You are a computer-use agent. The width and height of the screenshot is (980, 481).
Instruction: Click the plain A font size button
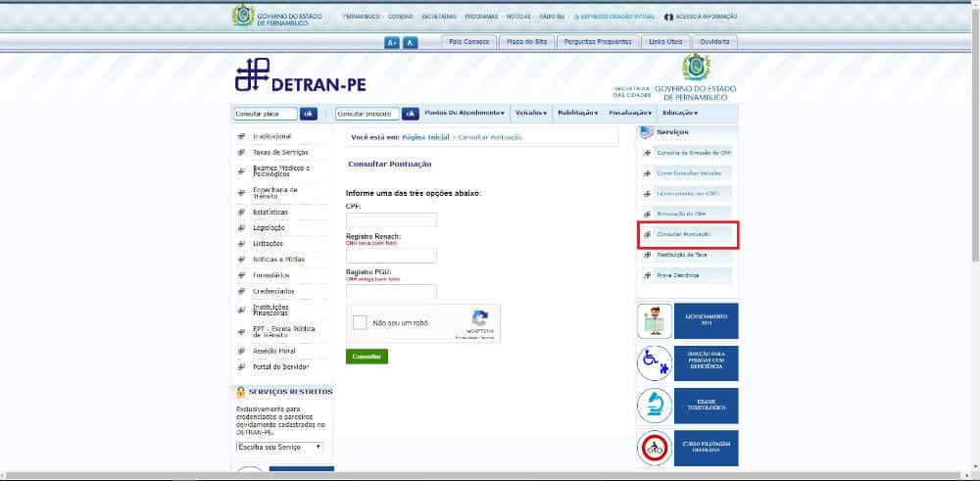click(x=410, y=42)
